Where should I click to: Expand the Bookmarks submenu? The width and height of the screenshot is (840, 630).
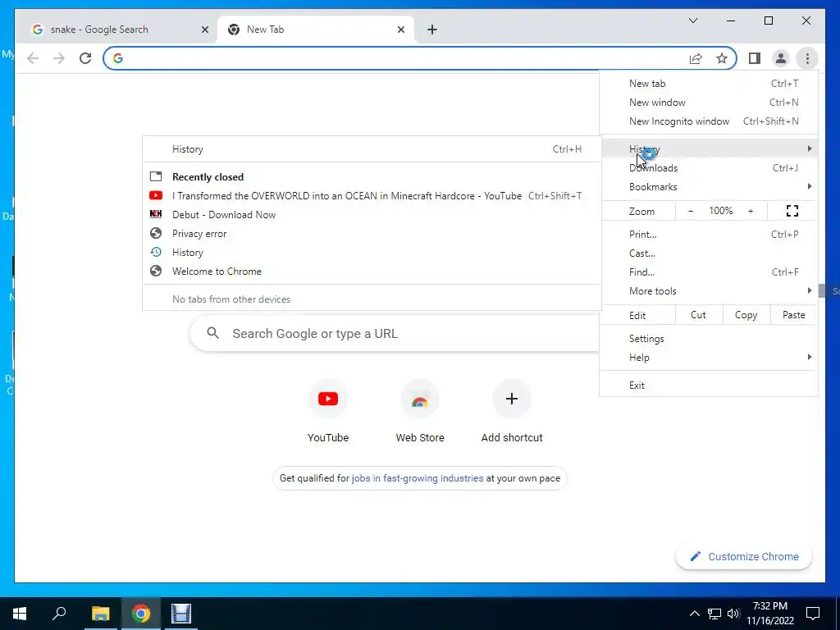point(709,186)
